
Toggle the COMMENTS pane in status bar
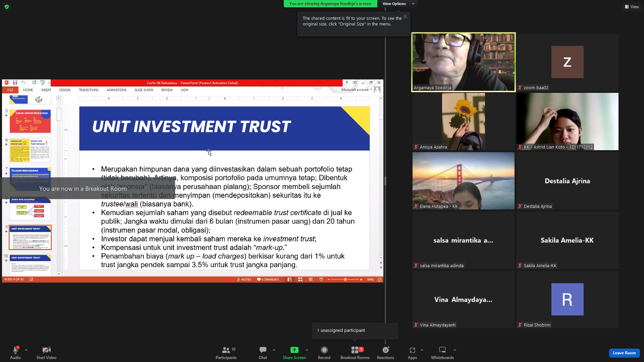pyautogui.click(x=268, y=280)
